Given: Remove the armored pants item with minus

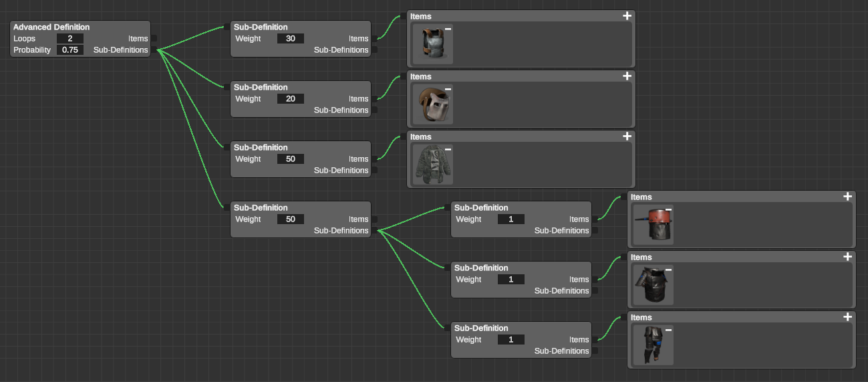Looking at the screenshot, I should tap(668, 330).
